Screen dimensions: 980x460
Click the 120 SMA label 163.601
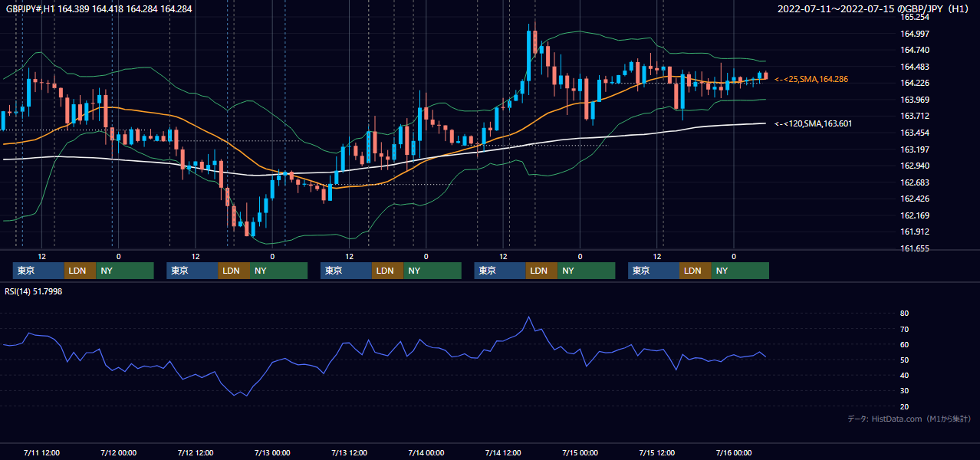(813, 123)
